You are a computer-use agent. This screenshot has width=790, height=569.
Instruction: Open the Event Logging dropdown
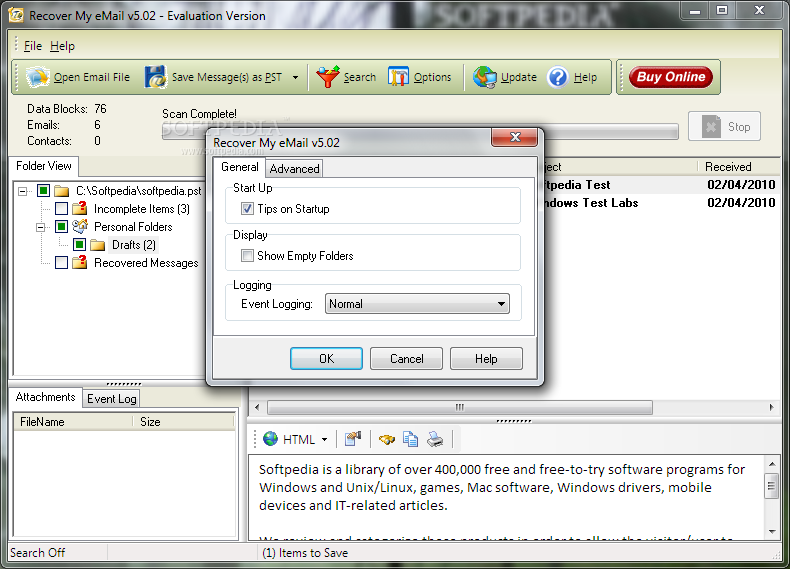(x=417, y=304)
